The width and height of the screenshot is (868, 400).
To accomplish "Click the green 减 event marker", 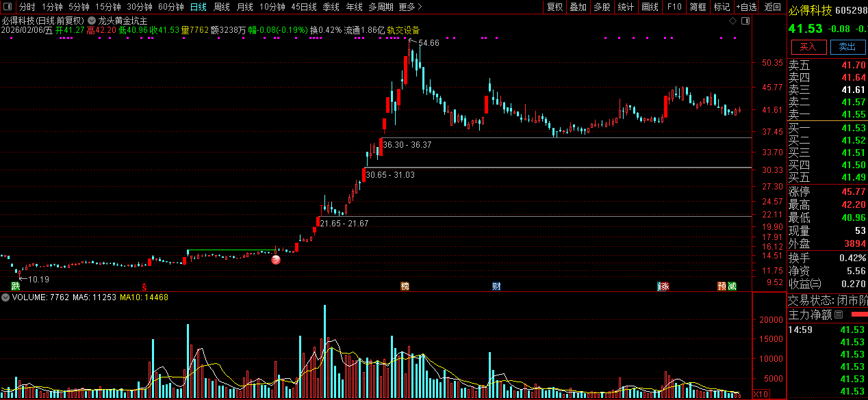I will (732, 285).
